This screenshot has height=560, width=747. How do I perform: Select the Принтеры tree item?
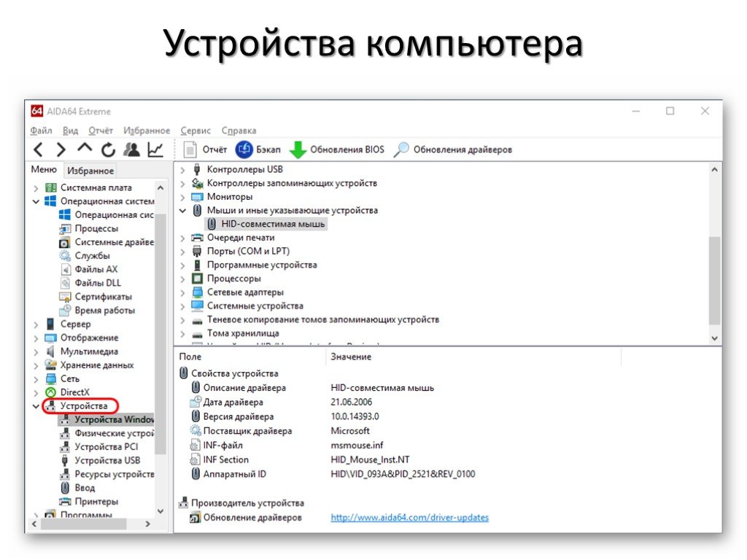coord(88,502)
